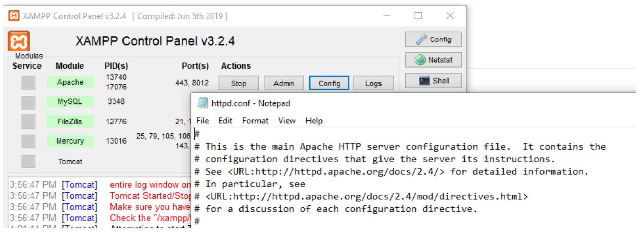Open Config via the wrench icon

433,39
